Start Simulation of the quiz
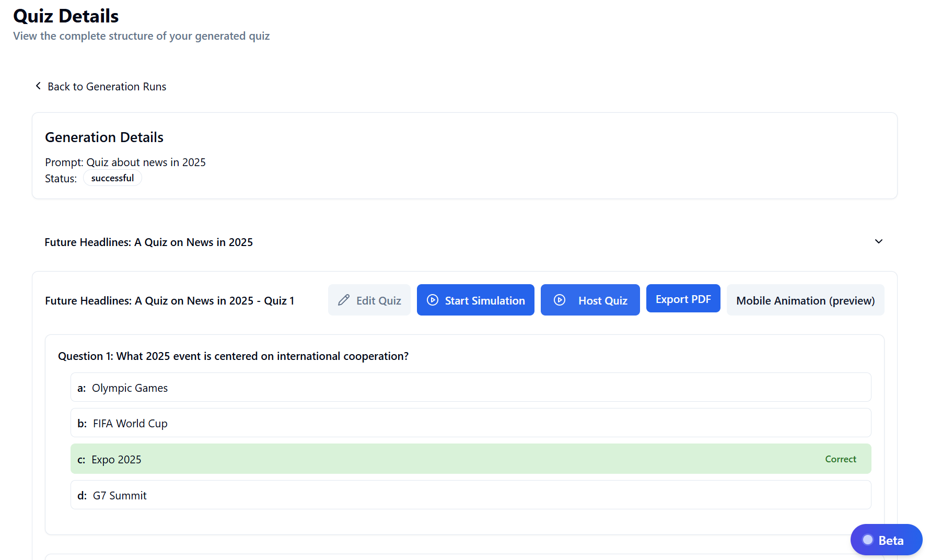Image resolution: width=930 pixels, height=560 pixels. (475, 300)
